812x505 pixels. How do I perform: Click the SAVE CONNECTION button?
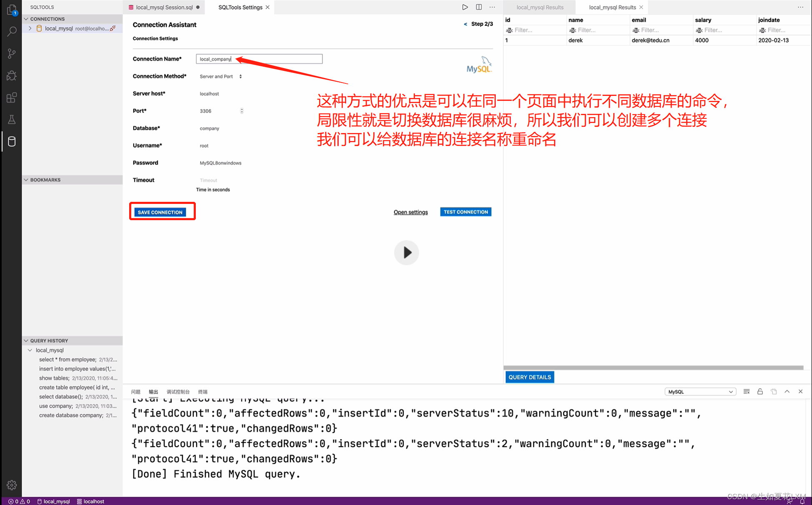pos(160,212)
